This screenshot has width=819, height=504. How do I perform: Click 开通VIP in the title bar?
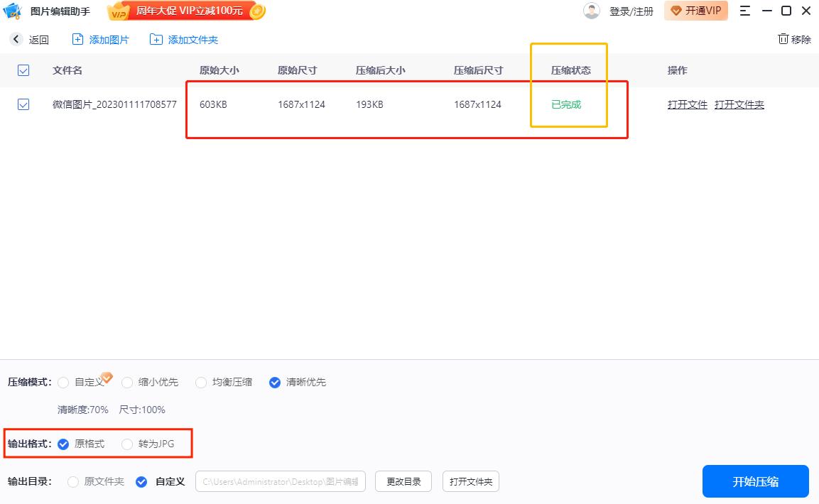coord(696,11)
